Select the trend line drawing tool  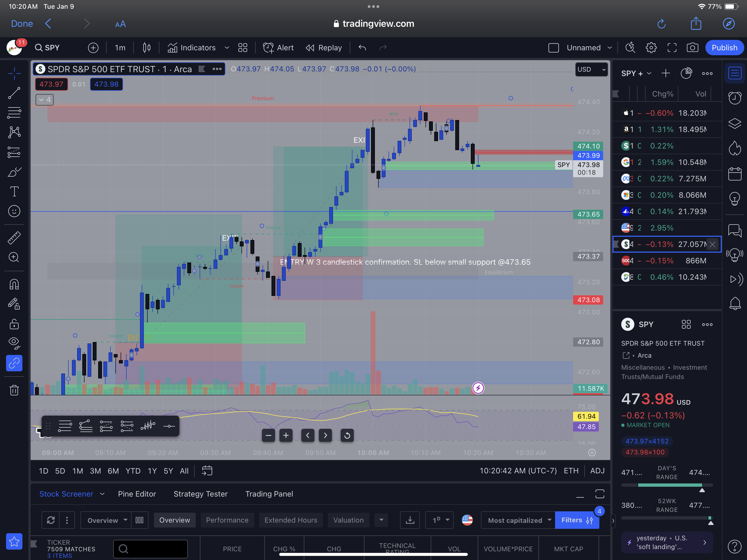pos(14,93)
